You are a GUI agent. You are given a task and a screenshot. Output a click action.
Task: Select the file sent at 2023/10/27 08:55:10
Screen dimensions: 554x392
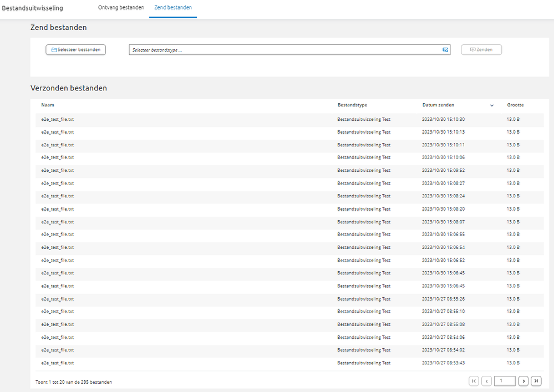(289, 312)
